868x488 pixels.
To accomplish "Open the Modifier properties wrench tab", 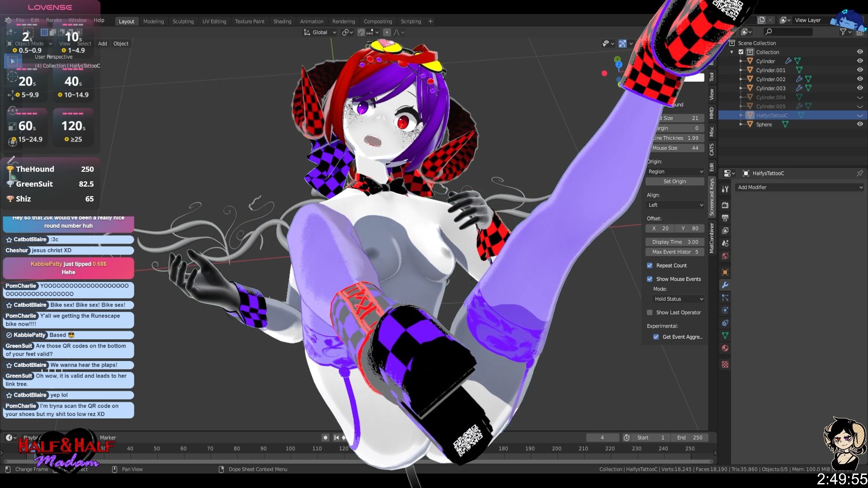I will tap(725, 285).
